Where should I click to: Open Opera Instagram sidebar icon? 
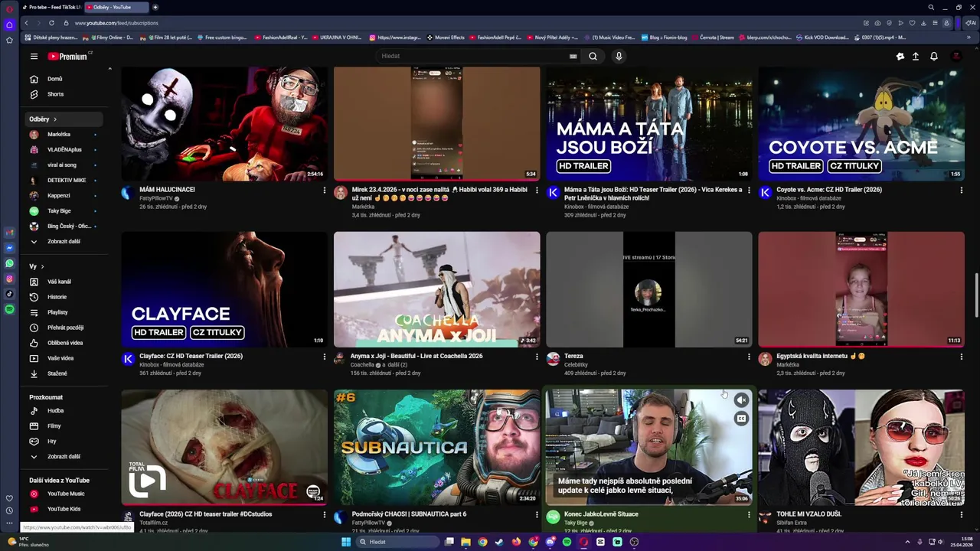click(9, 279)
